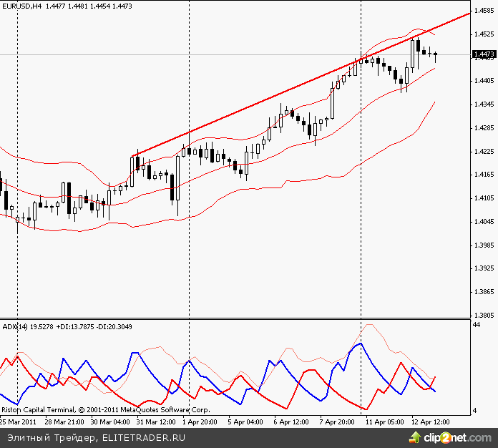Open the clip2net.com watermark link
Screen dimensions: 498x448
458,437
